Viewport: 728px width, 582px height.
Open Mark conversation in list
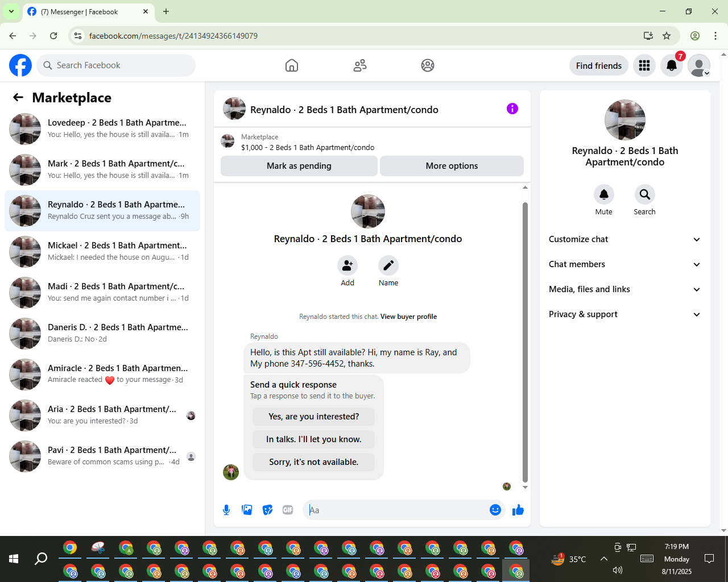102,170
